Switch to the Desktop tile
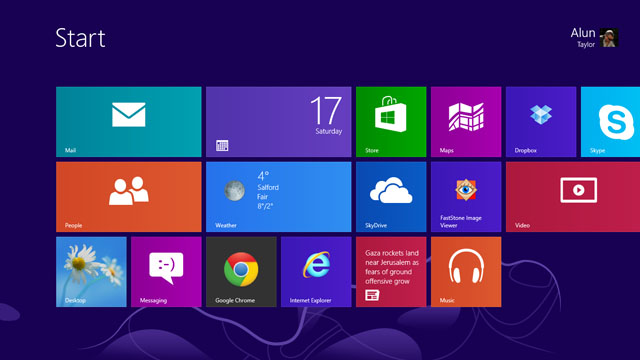This screenshot has width=640, height=360. 91,272
